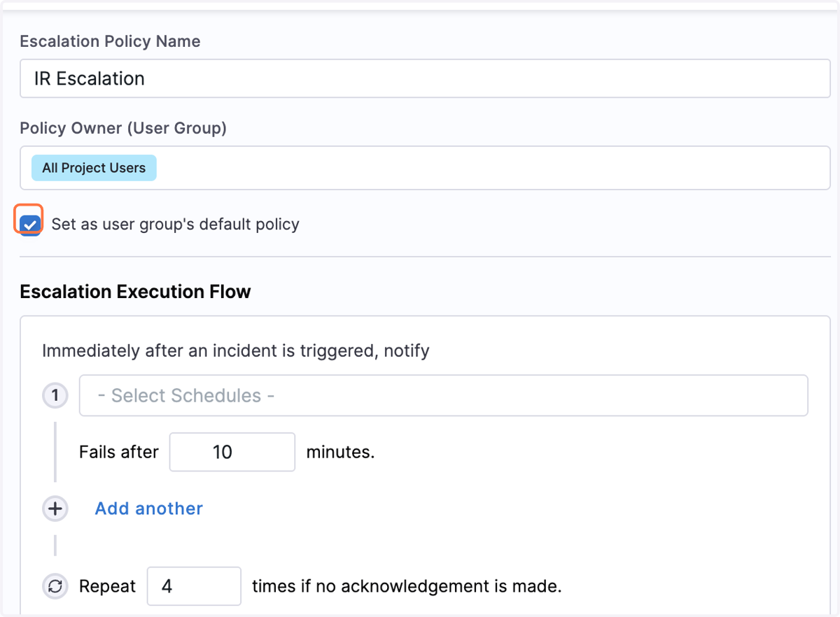The width and height of the screenshot is (840, 617).
Task: Click the Escalation Execution Flow heading
Action: (x=136, y=292)
